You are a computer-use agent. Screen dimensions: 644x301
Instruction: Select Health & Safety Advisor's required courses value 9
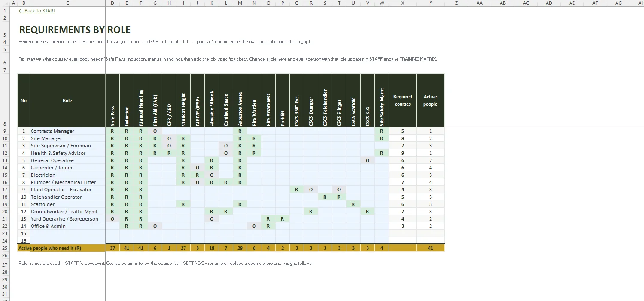coord(403,153)
